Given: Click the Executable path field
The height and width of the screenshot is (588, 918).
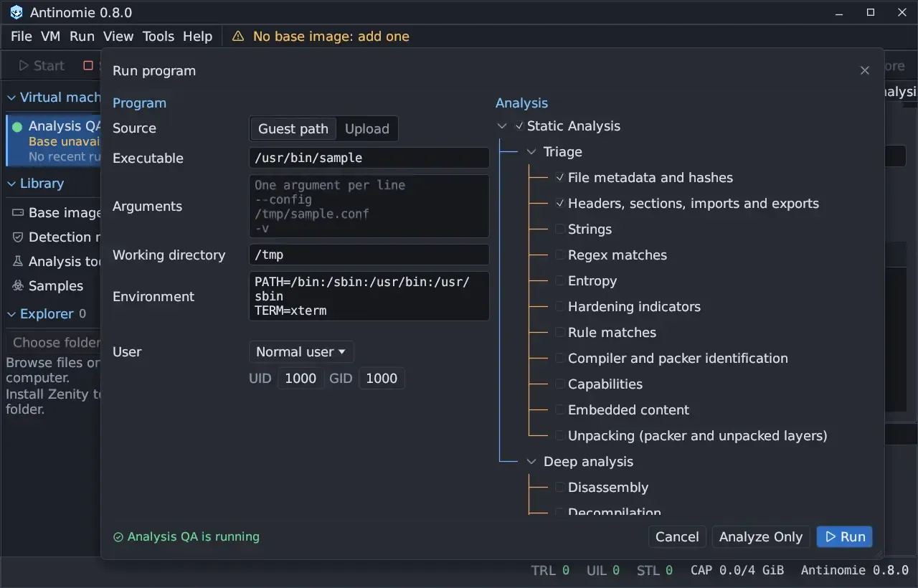Looking at the screenshot, I should coord(369,158).
